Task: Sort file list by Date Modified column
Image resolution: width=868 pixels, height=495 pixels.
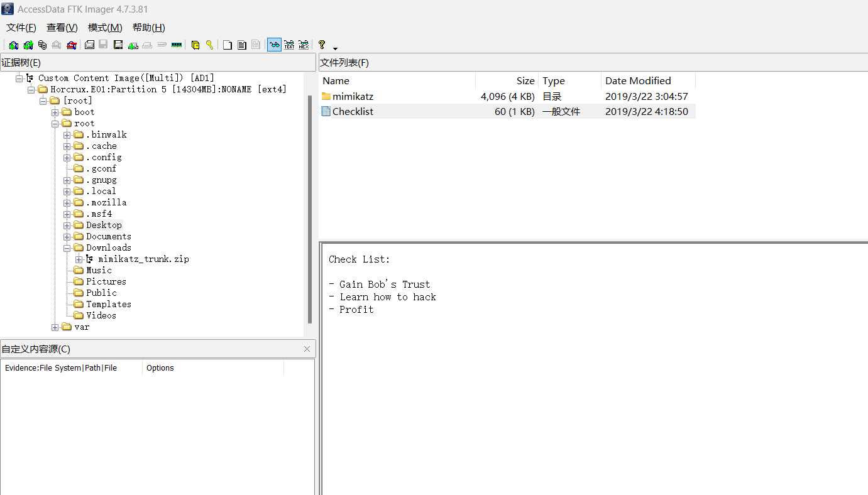Action: coord(649,80)
